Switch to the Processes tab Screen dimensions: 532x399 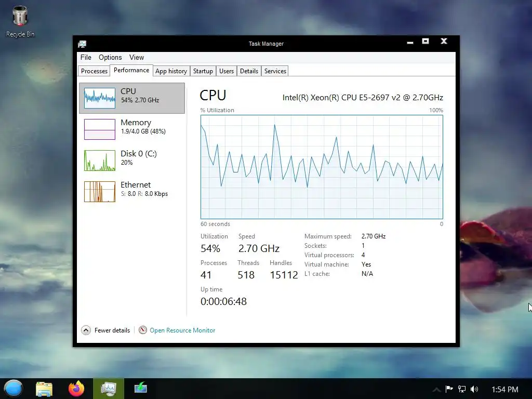pyautogui.click(x=94, y=71)
